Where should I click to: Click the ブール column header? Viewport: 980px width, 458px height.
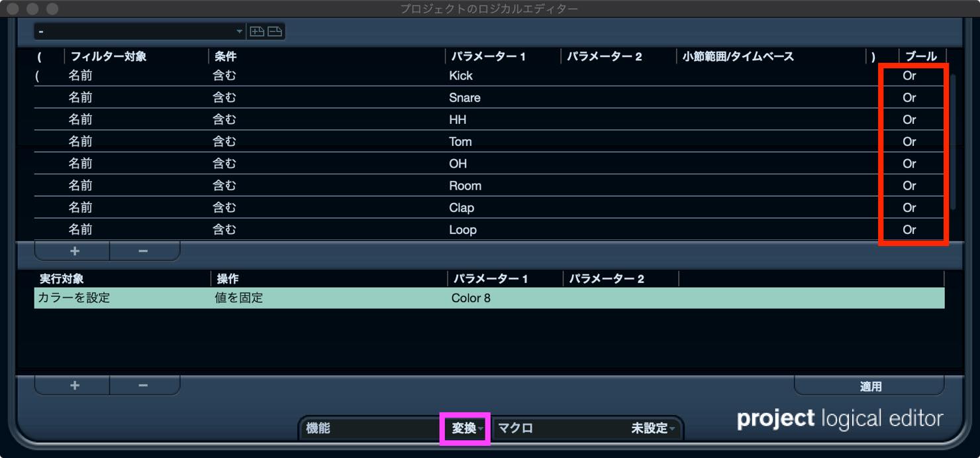921,56
